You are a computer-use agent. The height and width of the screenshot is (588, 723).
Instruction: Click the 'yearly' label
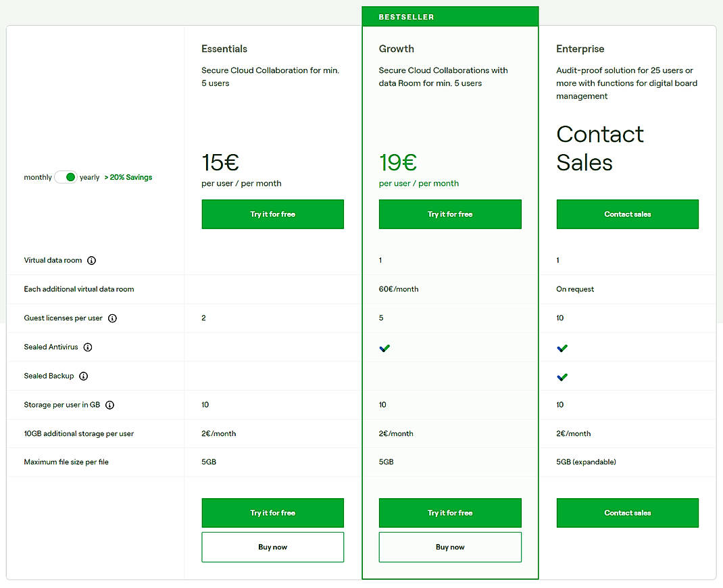click(89, 177)
